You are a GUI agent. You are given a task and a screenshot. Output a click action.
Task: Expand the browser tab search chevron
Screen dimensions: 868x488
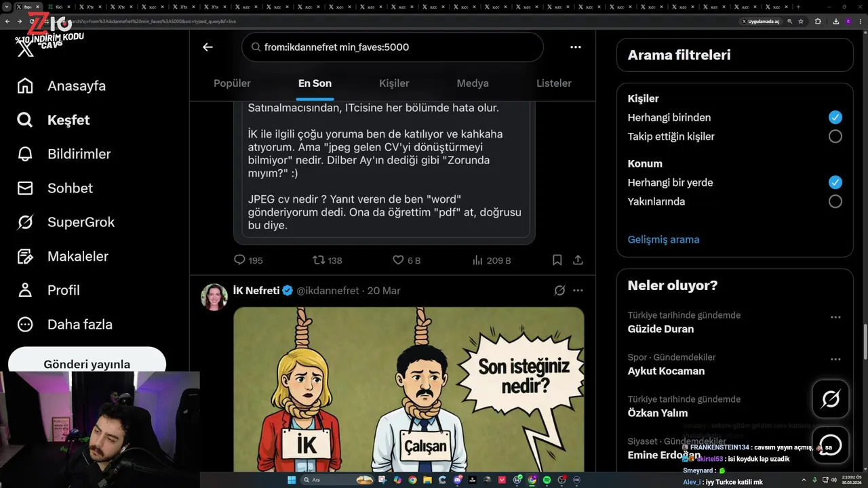(x=7, y=7)
